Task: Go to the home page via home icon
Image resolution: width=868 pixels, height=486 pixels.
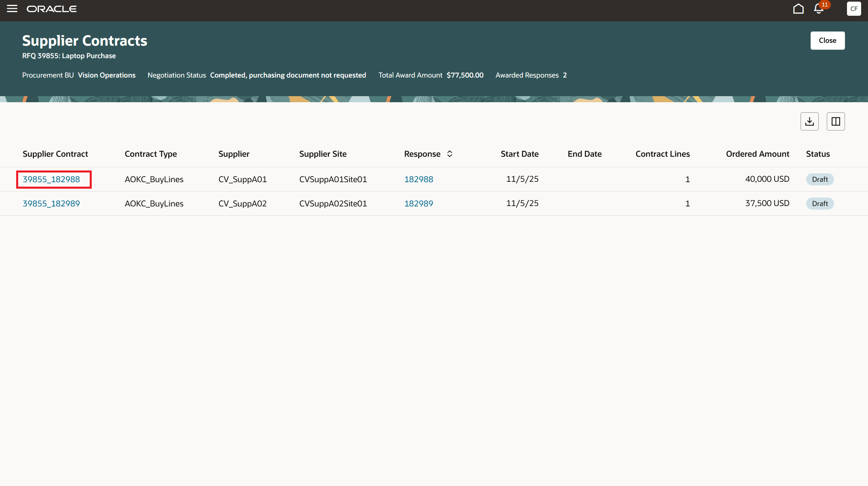Action: (798, 8)
